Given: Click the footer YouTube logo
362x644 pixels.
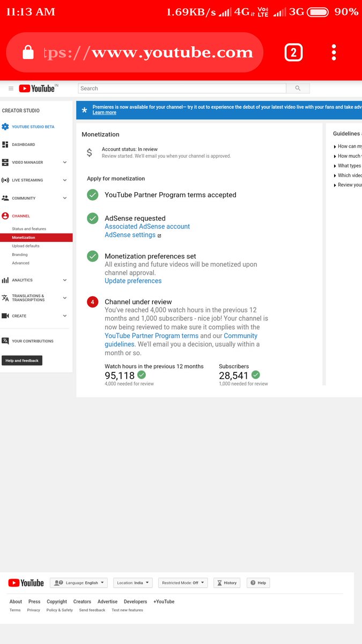Looking at the screenshot, I should pyautogui.click(x=26, y=583).
